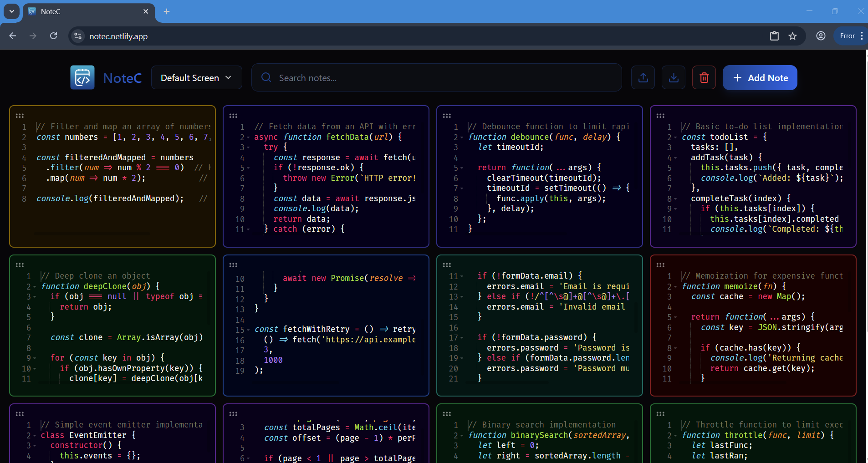This screenshot has height=463, width=868.
Task: Click the browser back arrow
Action: coord(13,36)
